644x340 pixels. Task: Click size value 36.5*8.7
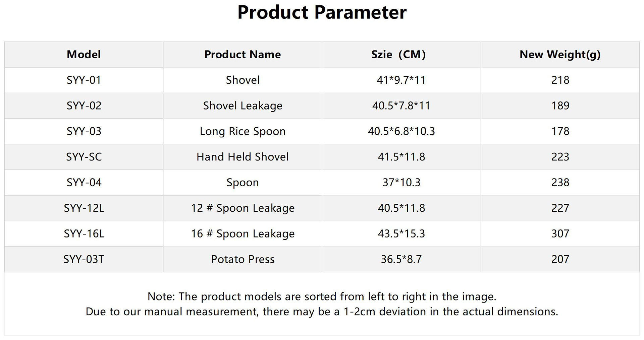[x=401, y=259]
